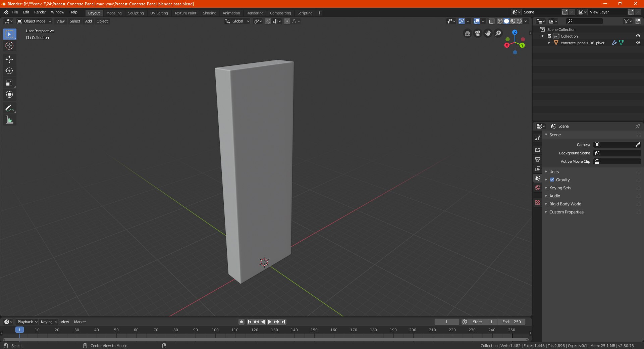Click the pan view hand icon
The height and width of the screenshot is (349, 644).
(488, 33)
